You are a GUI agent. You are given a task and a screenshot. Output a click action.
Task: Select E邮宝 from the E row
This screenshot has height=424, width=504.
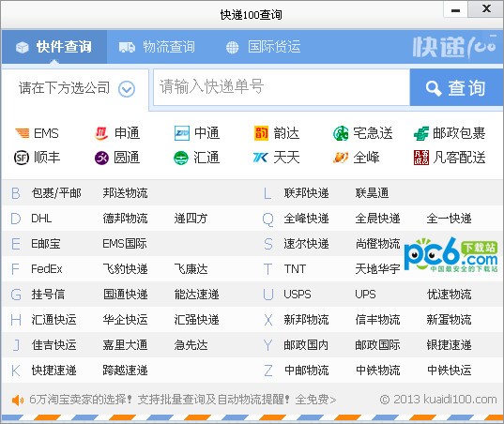coord(46,244)
